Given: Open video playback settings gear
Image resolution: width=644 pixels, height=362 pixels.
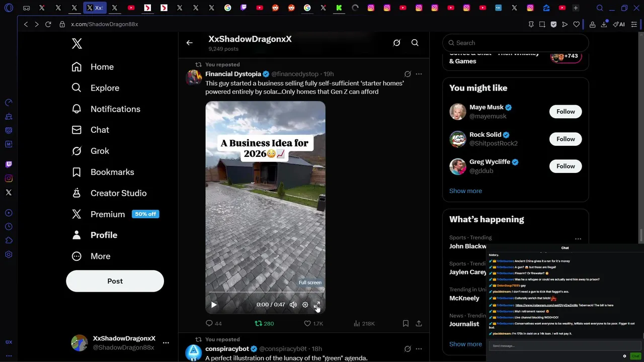Looking at the screenshot, I should tap(305, 305).
